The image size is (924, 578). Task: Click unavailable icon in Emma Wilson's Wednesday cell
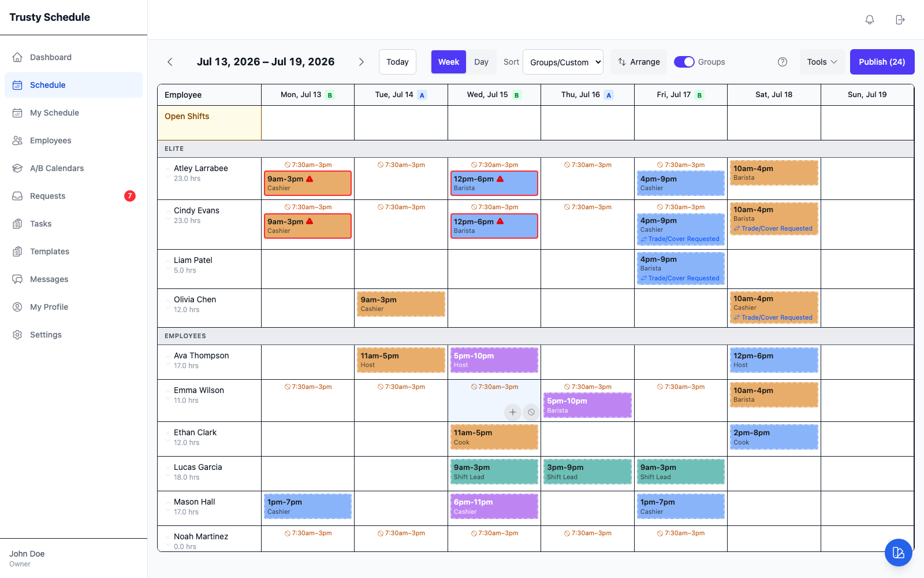(531, 412)
